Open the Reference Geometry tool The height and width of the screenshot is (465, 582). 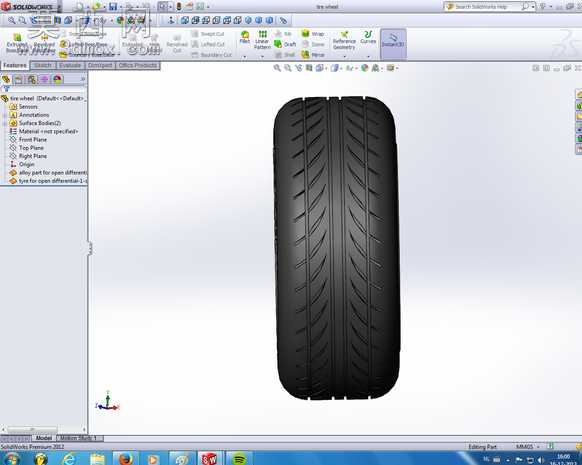344,40
